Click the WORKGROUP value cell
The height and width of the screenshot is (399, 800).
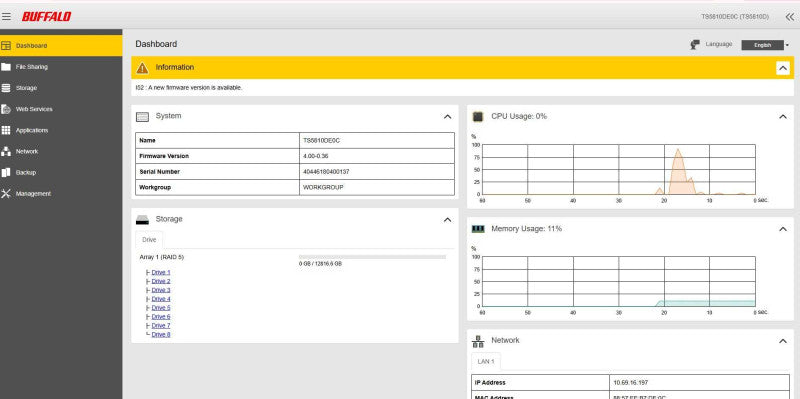[x=377, y=187]
